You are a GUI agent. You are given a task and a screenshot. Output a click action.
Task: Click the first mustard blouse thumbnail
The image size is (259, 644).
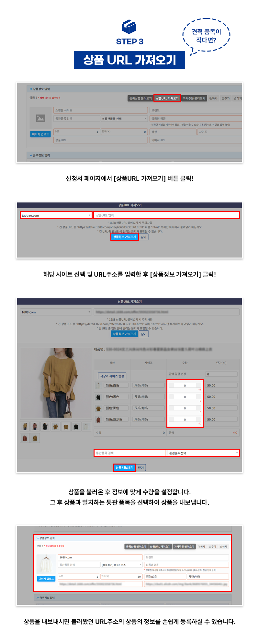pos(25,426)
